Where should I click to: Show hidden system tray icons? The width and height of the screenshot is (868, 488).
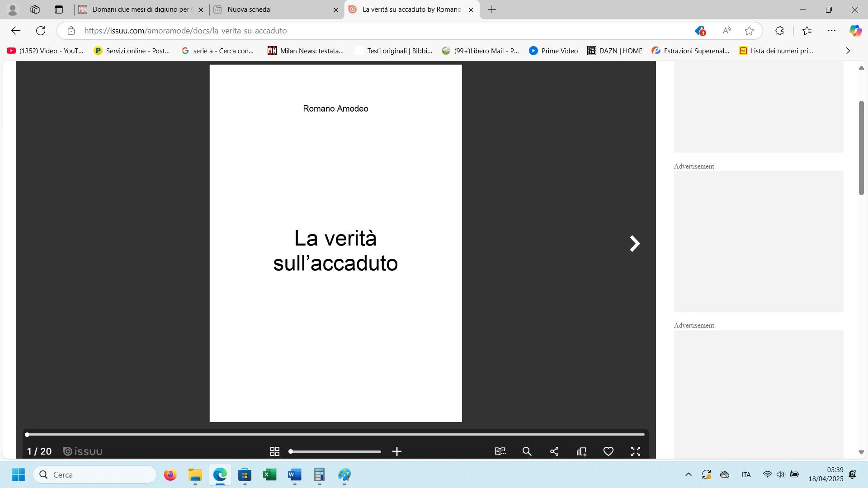[x=688, y=474]
